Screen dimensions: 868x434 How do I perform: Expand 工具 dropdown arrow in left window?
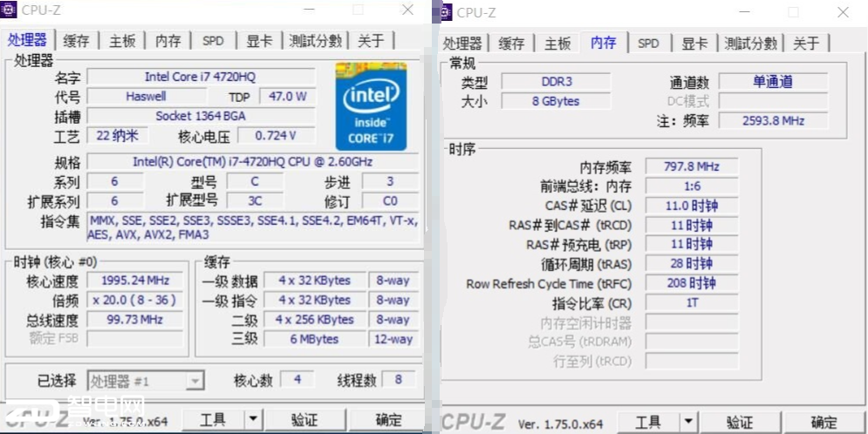(253, 419)
